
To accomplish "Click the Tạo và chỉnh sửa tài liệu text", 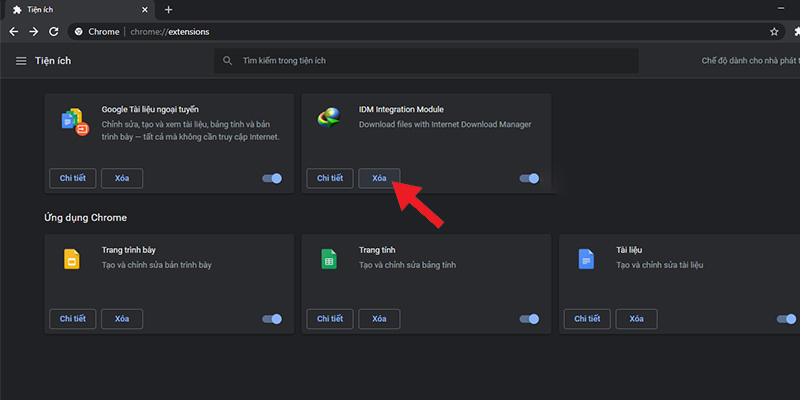I will [660, 265].
